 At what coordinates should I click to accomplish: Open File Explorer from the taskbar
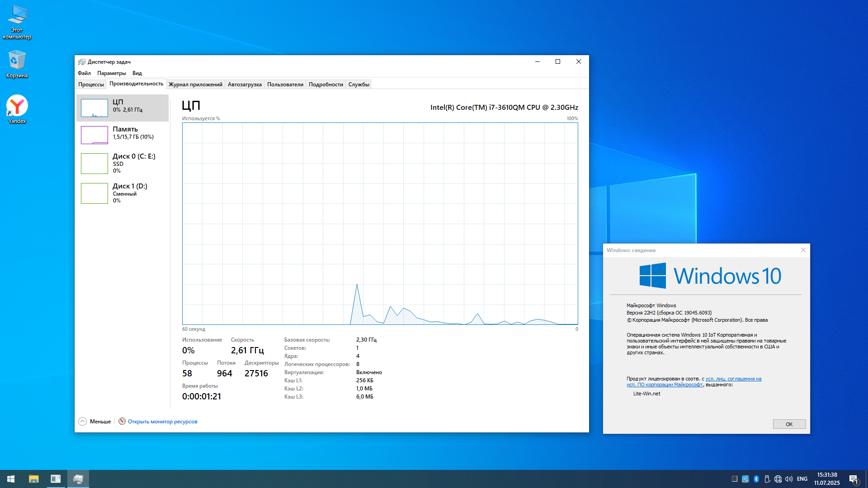click(34, 479)
